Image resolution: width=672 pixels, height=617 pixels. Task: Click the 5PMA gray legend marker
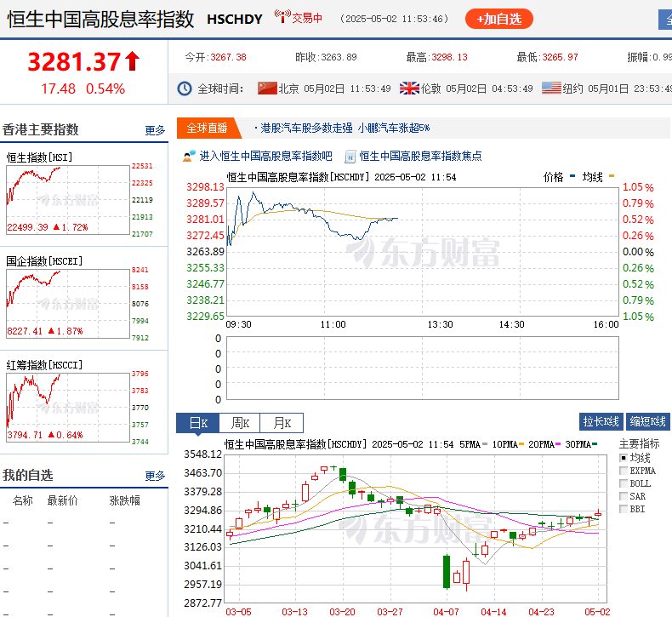[x=485, y=444]
